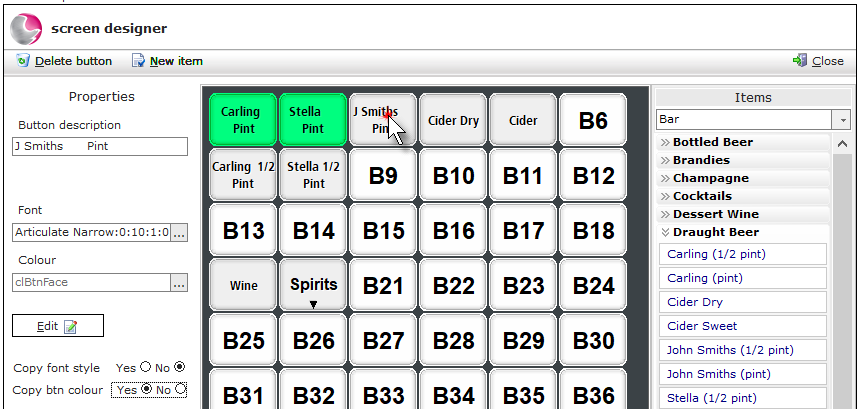Expand the Bottled Beer group
The width and height of the screenshot is (861, 409).
pyautogui.click(x=743, y=142)
